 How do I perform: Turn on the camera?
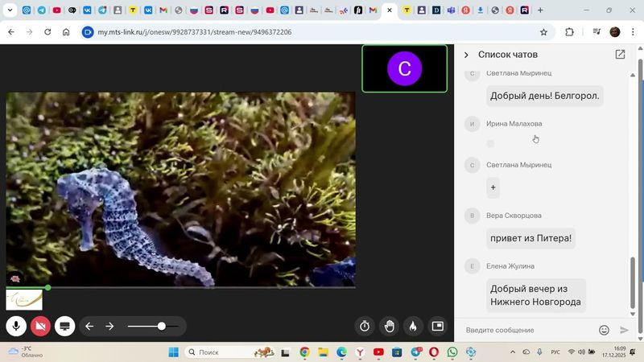40,326
